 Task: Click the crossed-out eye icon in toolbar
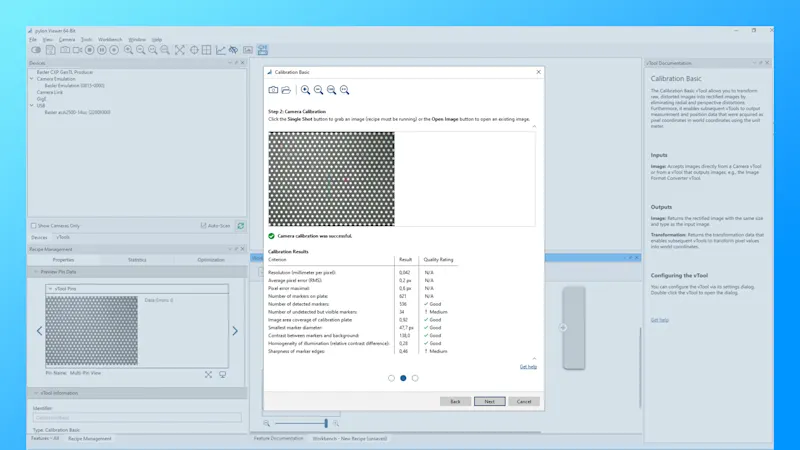233,50
